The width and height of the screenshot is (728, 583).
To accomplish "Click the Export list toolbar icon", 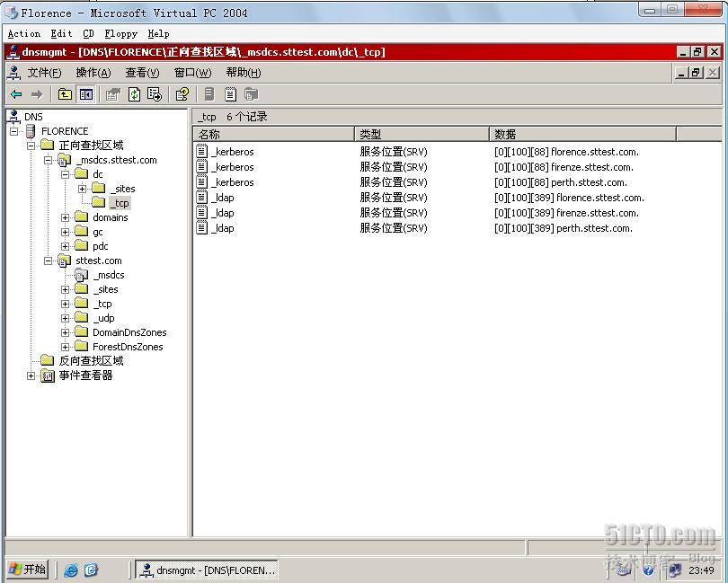I will pos(155,94).
